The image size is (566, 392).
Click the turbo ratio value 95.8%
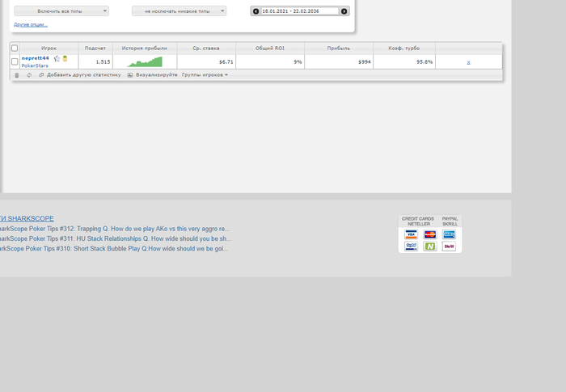pyautogui.click(x=424, y=62)
